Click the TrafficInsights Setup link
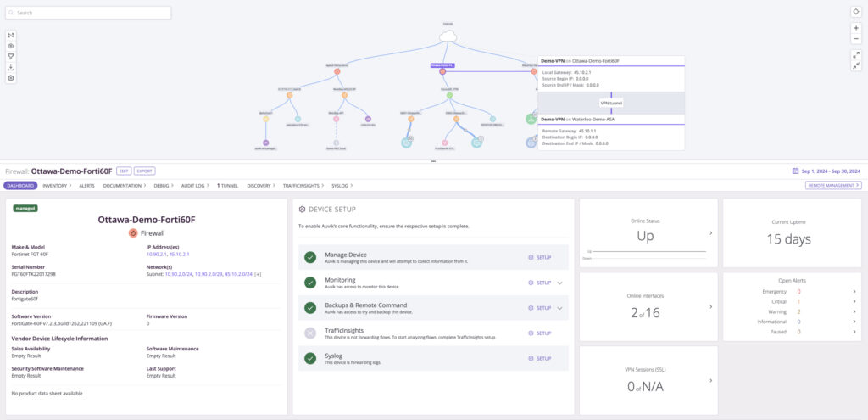This screenshot has height=420, width=868. tap(540, 333)
